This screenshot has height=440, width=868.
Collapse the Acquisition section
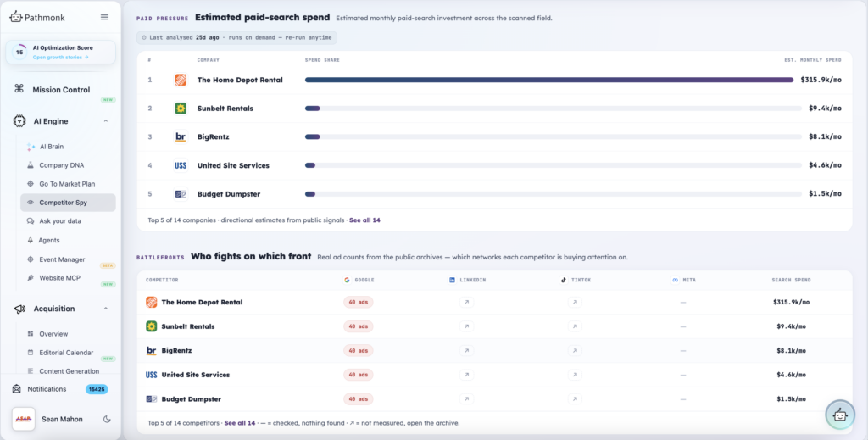coord(106,309)
